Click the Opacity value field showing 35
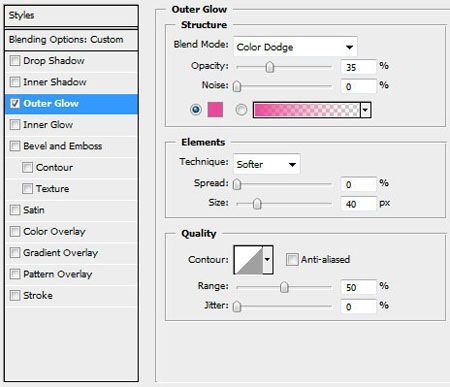 359,67
